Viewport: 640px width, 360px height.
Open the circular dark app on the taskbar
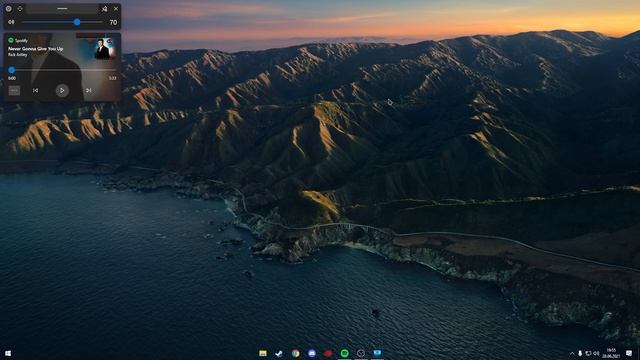(361, 353)
